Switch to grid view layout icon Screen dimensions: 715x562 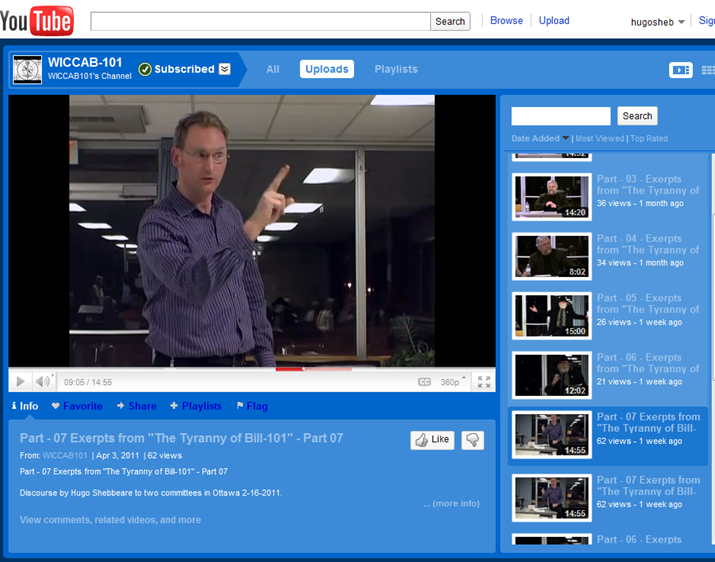tap(708, 70)
